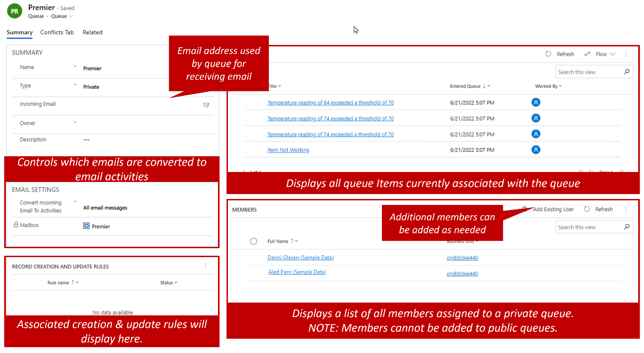Viewport: 644px width, 353px height.
Task: Click the person icon beside Add Existing User
Action: (x=524, y=209)
